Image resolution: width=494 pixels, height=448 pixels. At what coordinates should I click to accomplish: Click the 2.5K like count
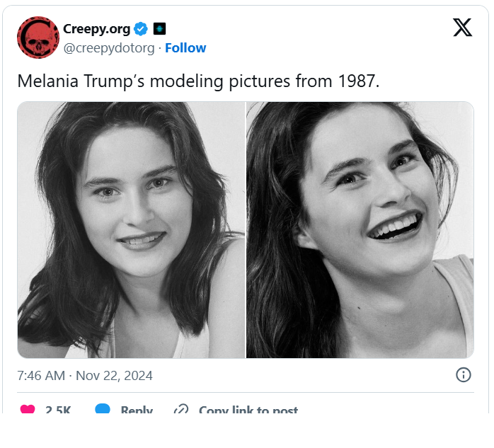click(58, 410)
